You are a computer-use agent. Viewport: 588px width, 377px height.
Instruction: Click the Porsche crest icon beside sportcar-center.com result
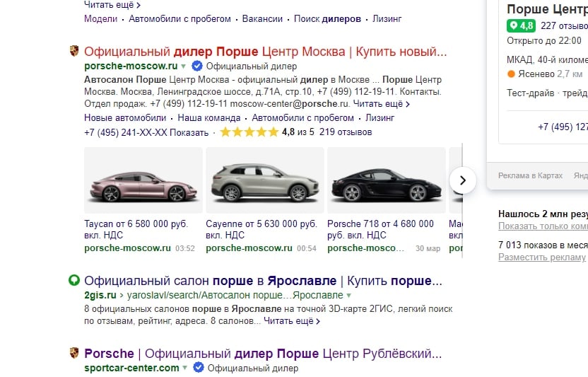click(x=74, y=352)
